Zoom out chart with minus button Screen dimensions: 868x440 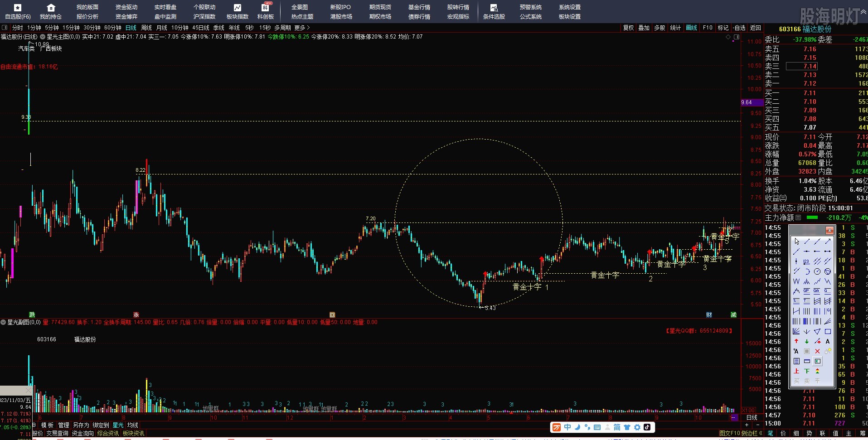pos(757,425)
